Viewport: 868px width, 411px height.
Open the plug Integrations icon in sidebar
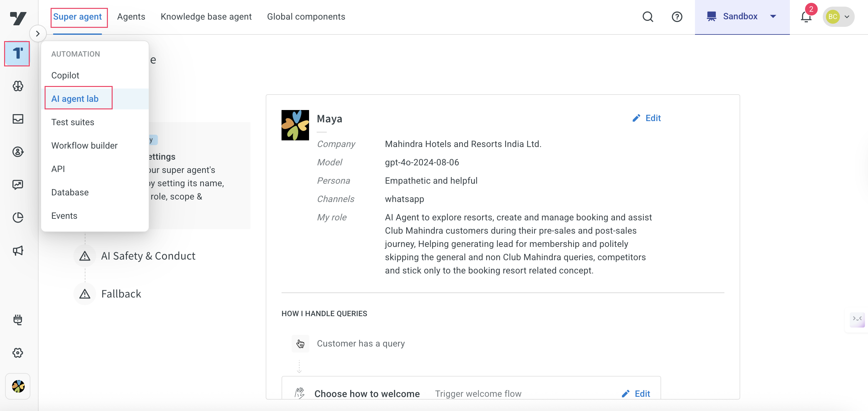point(18,320)
